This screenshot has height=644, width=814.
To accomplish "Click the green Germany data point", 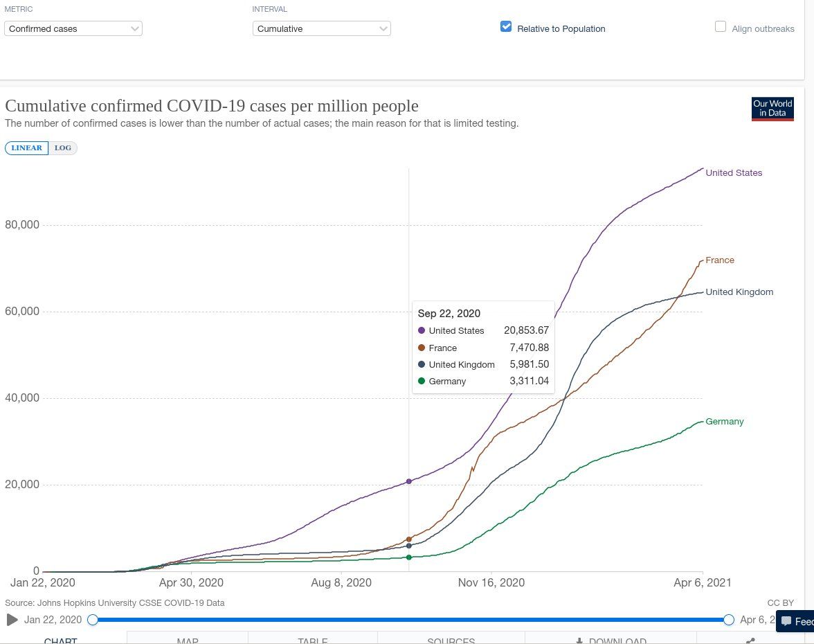I will [x=409, y=557].
